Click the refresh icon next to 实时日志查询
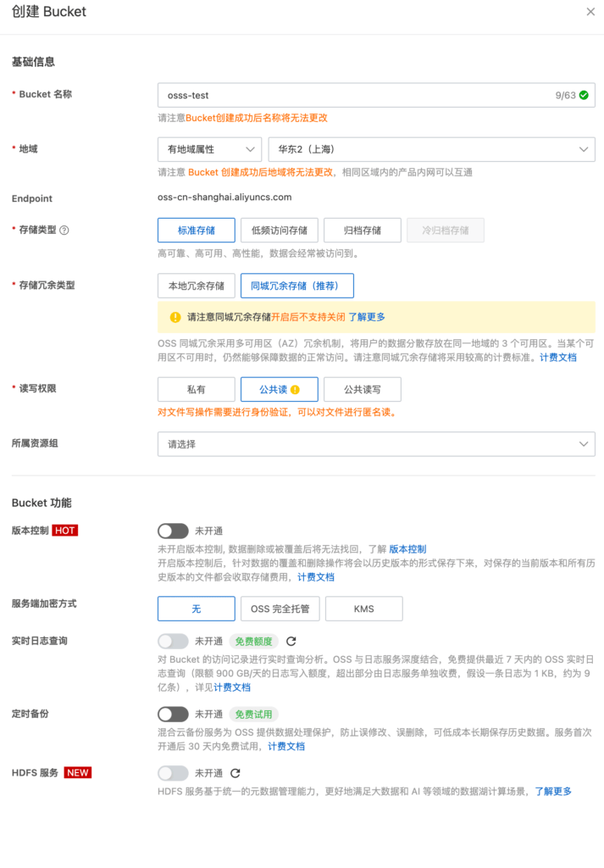Viewport: 604px width, 868px height. pos(291,642)
